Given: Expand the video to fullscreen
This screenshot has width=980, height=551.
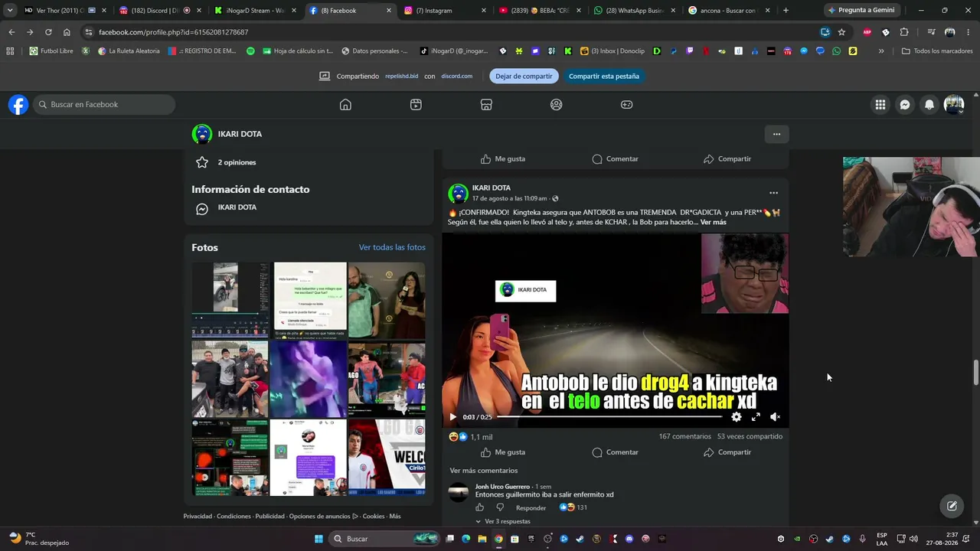Looking at the screenshot, I should coord(756,417).
